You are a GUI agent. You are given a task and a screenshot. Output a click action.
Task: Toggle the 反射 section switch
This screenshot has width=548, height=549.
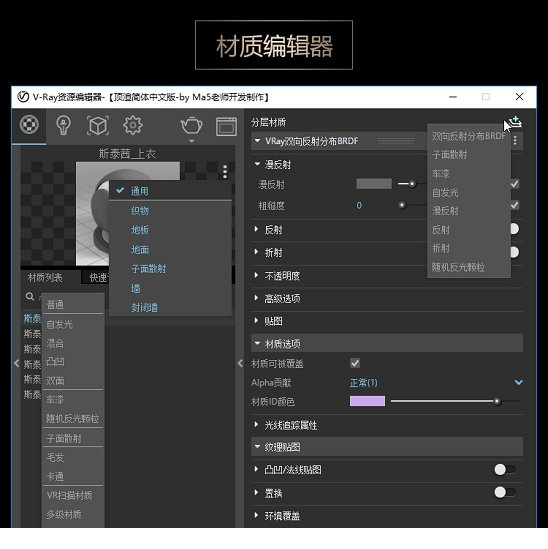coord(514,229)
